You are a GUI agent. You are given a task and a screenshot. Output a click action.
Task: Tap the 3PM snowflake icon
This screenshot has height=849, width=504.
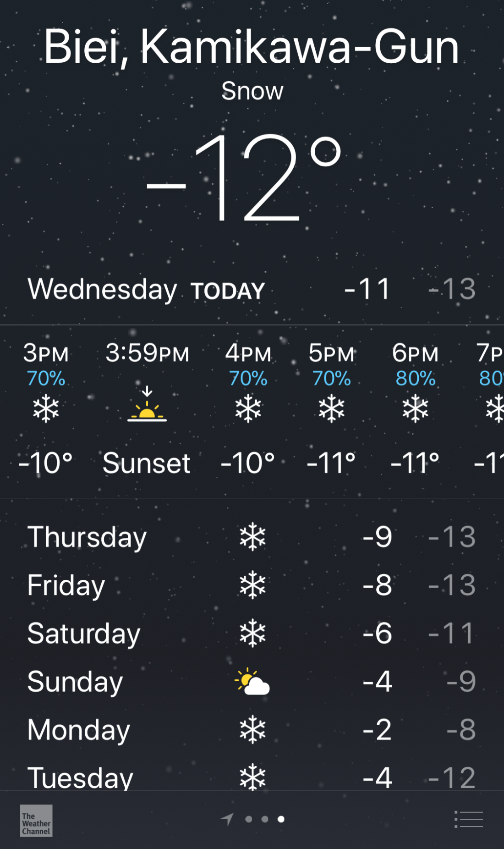[x=46, y=408]
